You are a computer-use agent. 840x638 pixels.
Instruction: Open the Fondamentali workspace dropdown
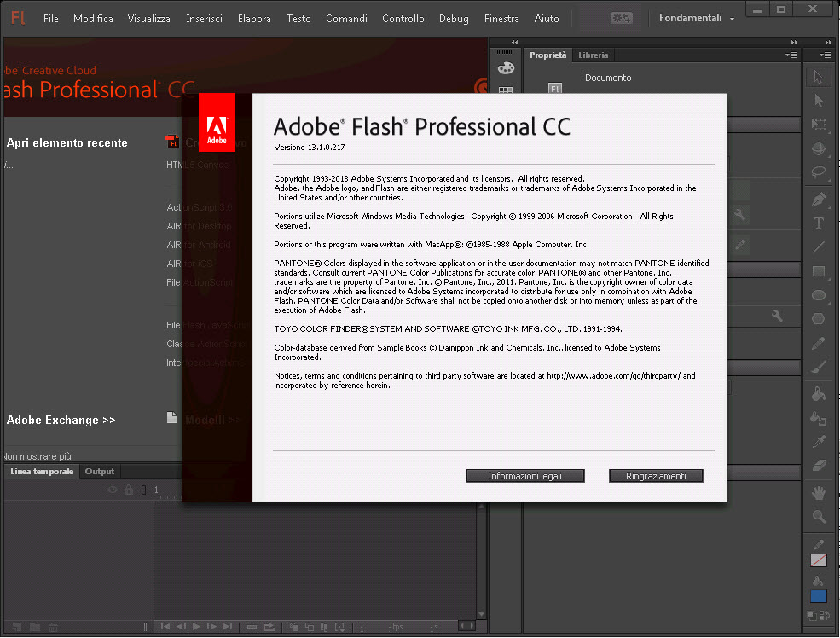coord(696,18)
